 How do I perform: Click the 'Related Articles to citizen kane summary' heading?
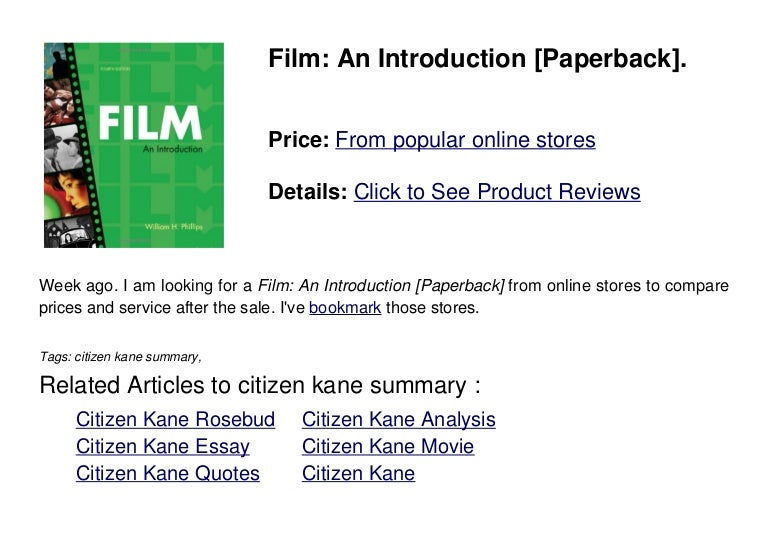click(260, 385)
